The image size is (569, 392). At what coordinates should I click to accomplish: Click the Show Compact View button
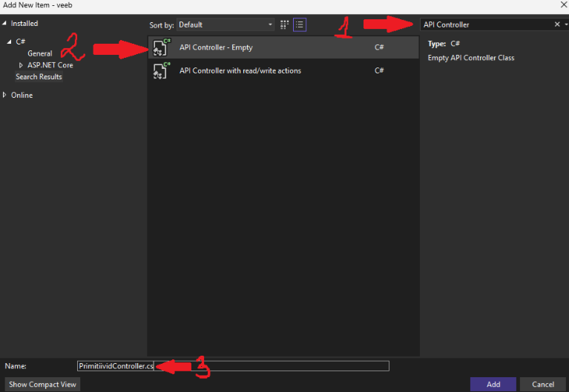click(x=42, y=385)
